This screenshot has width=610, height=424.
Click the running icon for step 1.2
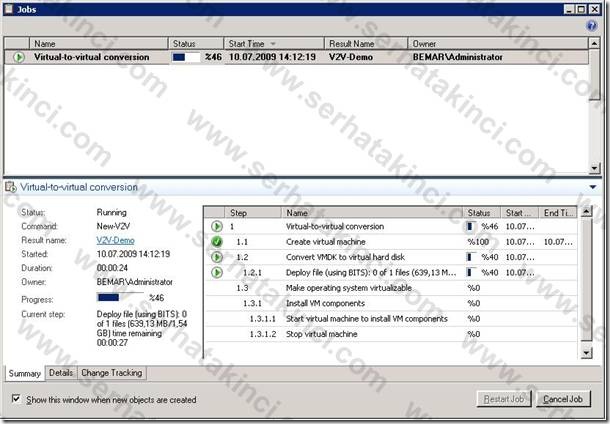pyautogui.click(x=217, y=257)
